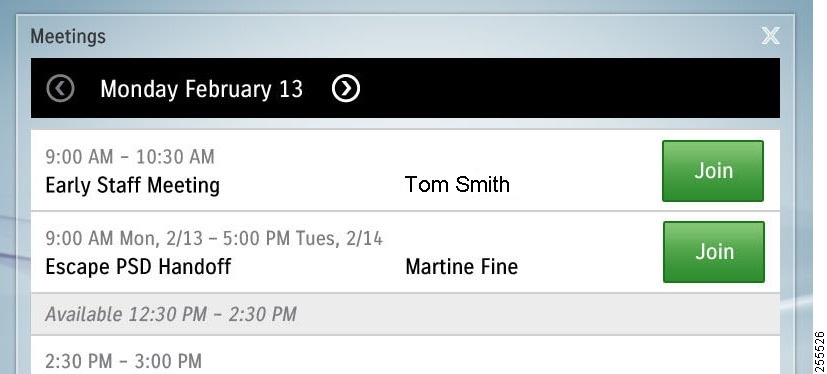827x374 pixels.
Task: Select the Available 12:30 PM – 2:30 PM slot
Action: pos(405,314)
